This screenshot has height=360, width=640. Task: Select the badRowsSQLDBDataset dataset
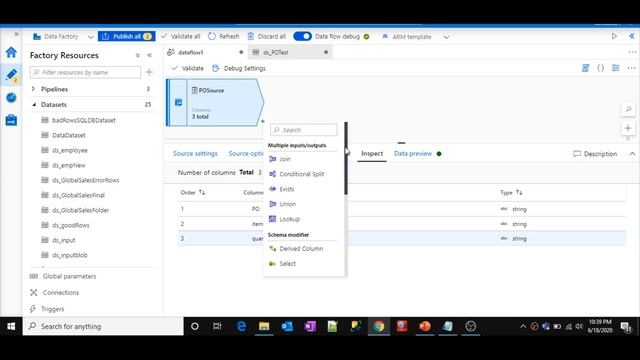[x=84, y=120]
